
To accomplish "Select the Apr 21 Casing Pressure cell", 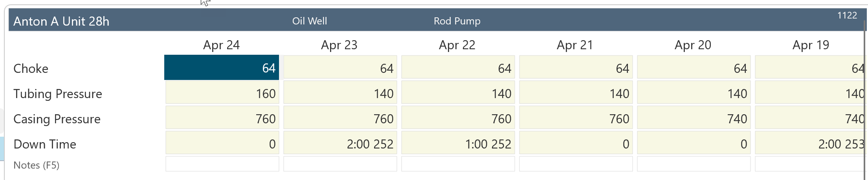I will point(576,119).
